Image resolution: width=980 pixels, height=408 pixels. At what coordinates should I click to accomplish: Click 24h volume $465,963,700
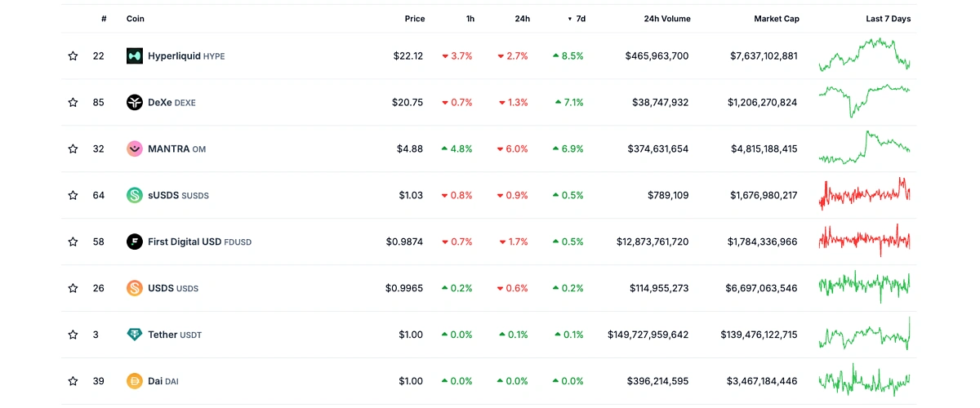657,56
